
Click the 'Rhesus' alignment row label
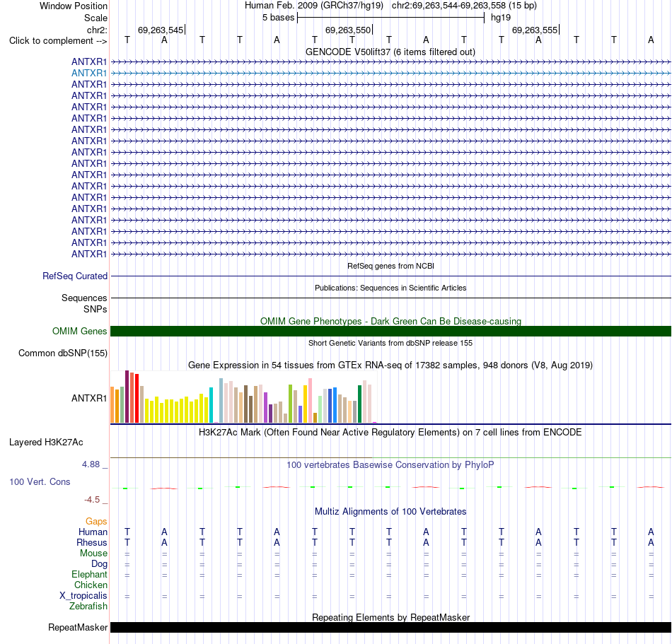click(x=92, y=542)
